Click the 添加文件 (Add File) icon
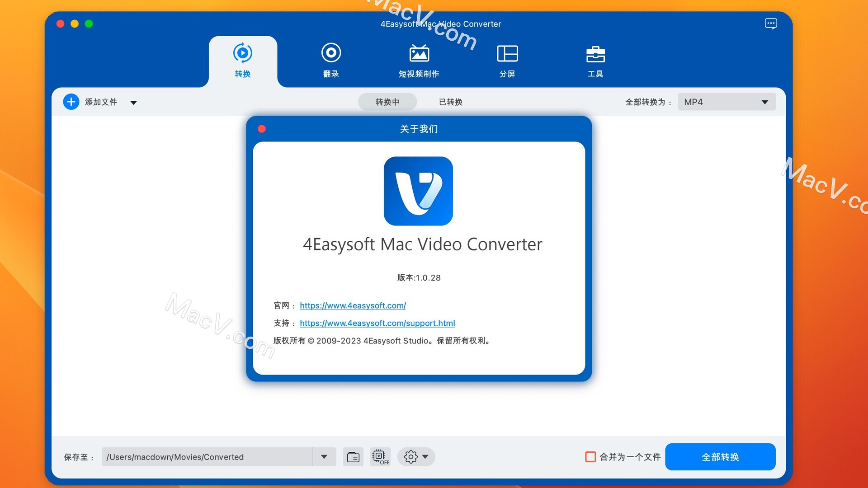Screen dimensions: 868x488 71,101
